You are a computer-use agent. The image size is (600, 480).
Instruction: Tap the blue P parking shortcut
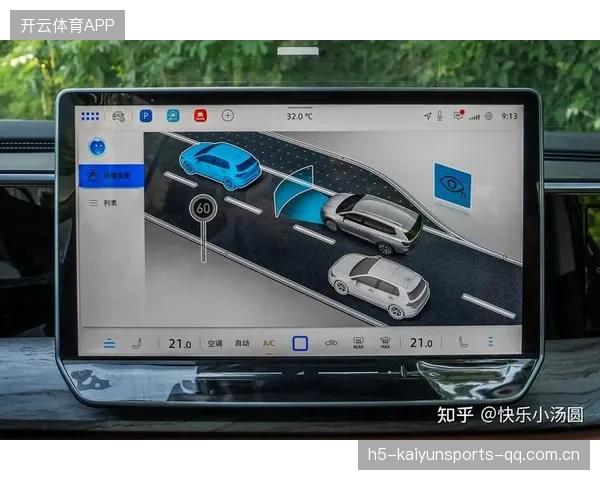[x=146, y=116]
